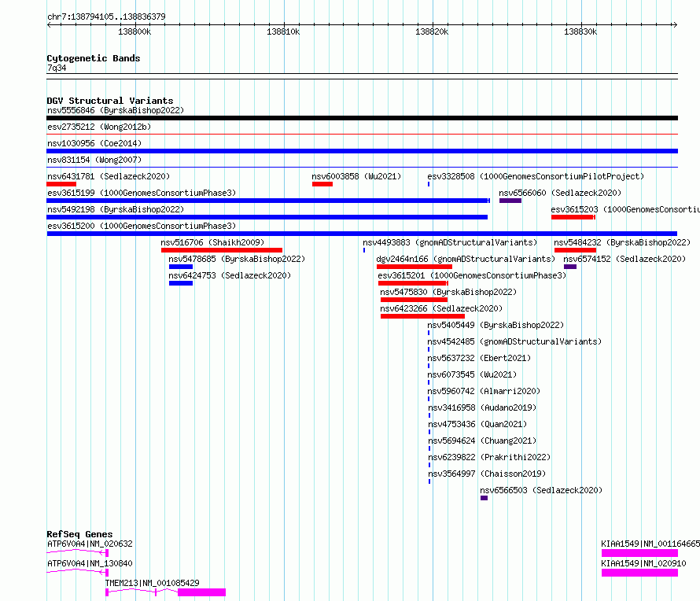Open nsv6574152 (Sedlazeck2020) label

pyautogui.click(x=624, y=259)
